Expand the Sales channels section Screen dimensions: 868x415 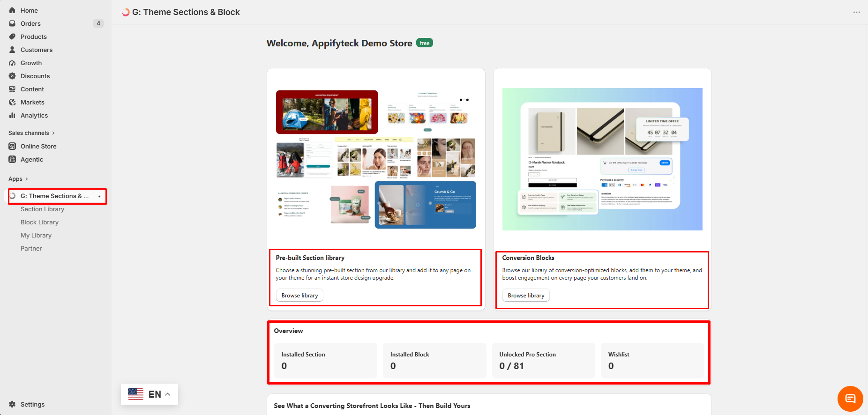(31, 133)
